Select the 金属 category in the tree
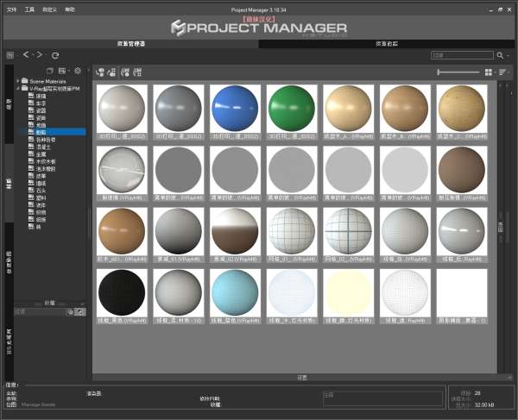 [41, 154]
